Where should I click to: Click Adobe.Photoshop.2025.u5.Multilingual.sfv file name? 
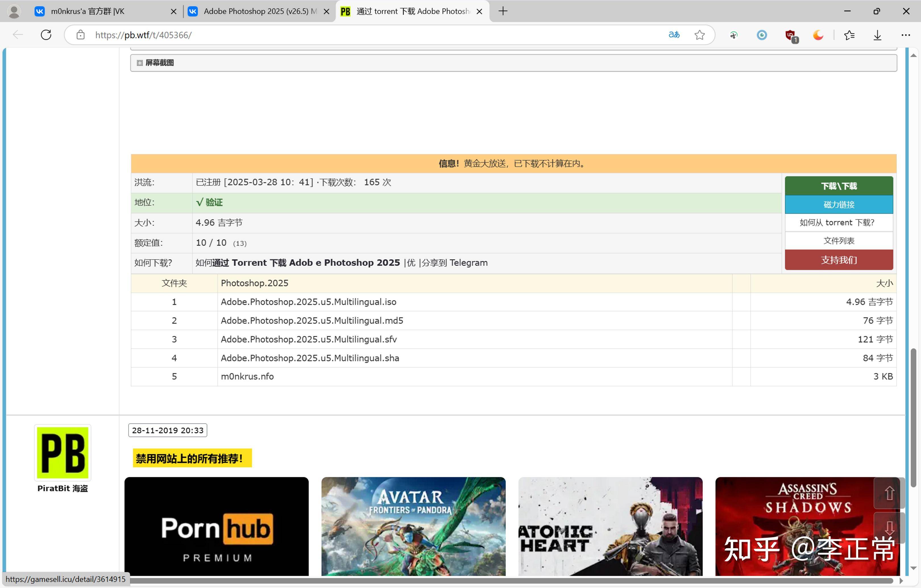point(309,339)
